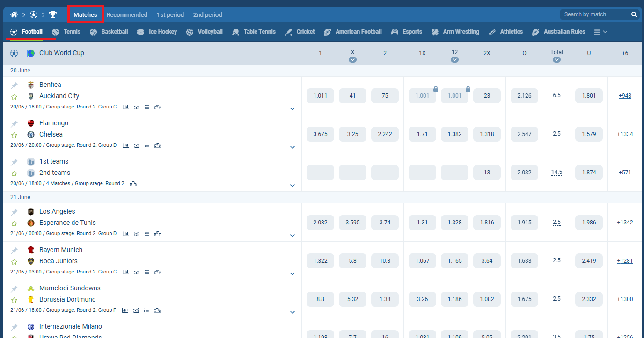Open the more sports menu dropdown
Viewport: 644px width, 338px height.
coord(600,32)
